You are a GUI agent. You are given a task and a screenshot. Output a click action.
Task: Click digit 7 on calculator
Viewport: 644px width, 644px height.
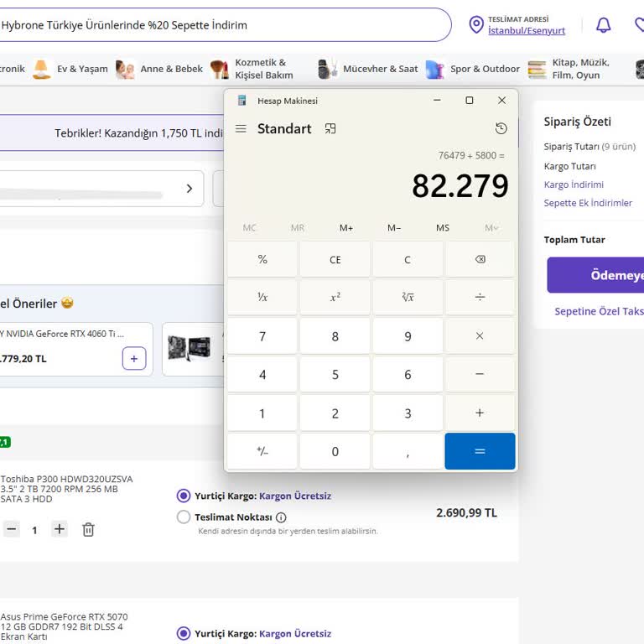[262, 336]
